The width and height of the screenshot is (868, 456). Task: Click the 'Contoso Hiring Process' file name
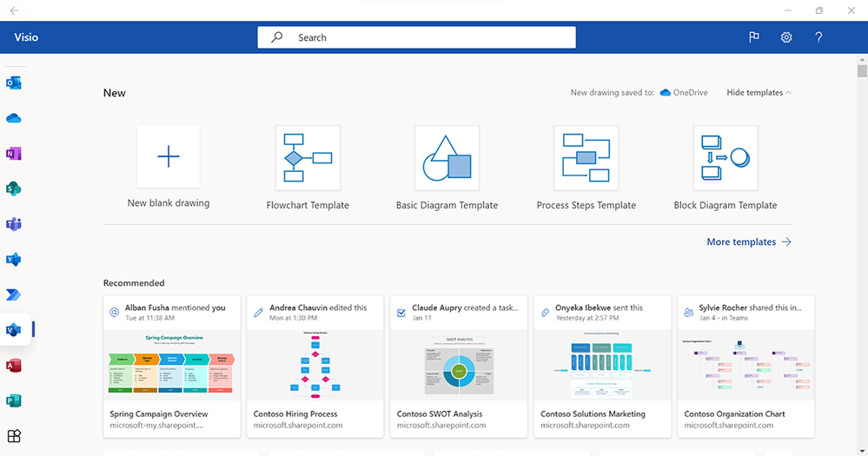(295, 414)
